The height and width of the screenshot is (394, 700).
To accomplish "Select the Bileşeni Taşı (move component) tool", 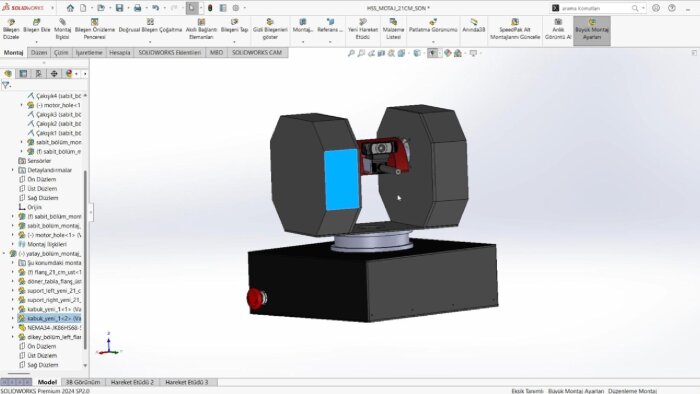I will (234, 26).
